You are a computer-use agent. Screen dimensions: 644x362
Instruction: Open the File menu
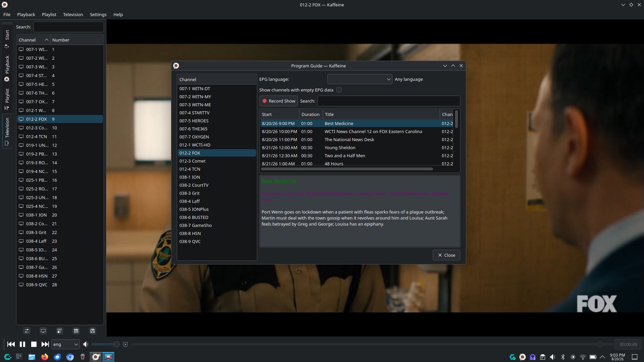[x=7, y=14]
